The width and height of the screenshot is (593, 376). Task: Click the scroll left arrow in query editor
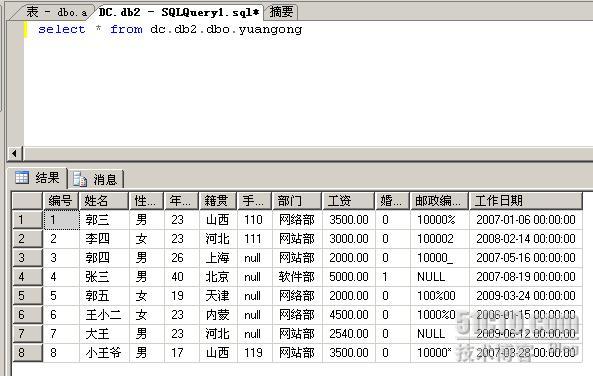14,154
